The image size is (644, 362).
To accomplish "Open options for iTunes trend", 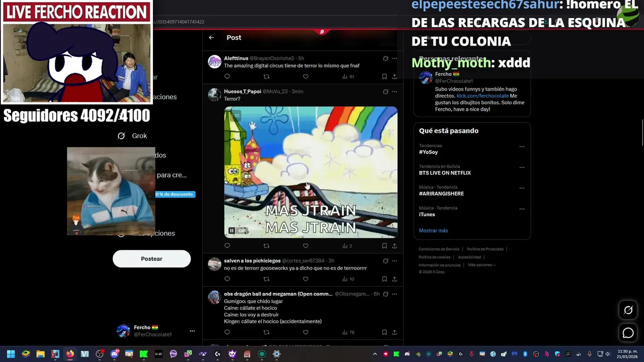I will [x=522, y=209].
